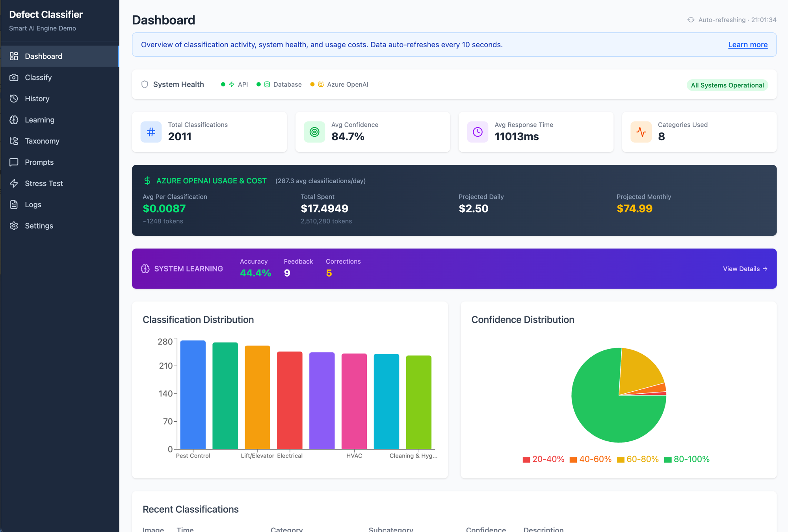Click the Classify camera icon
The width and height of the screenshot is (788, 532).
coord(14,78)
